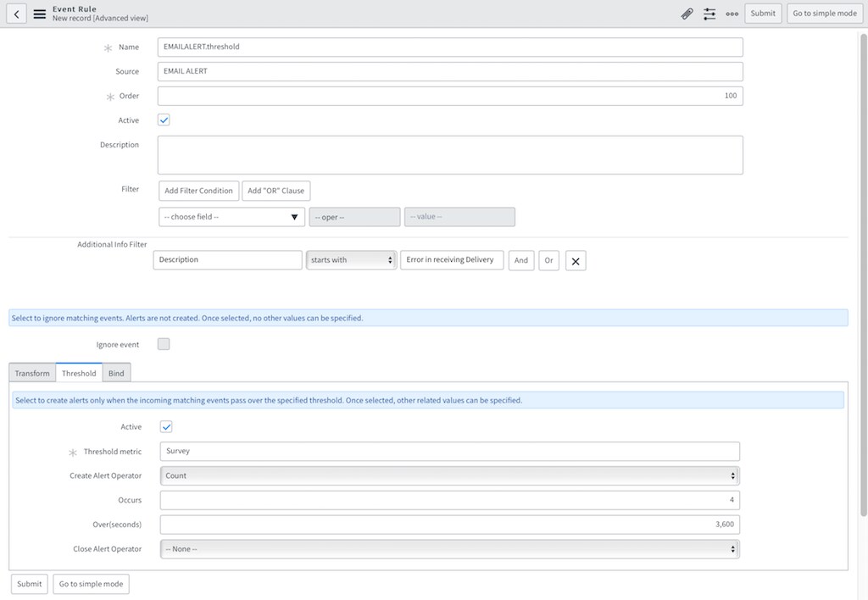The height and width of the screenshot is (600, 868).
Task: Open the personalize form sliders icon
Action: pyautogui.click(x=709, y=14)
